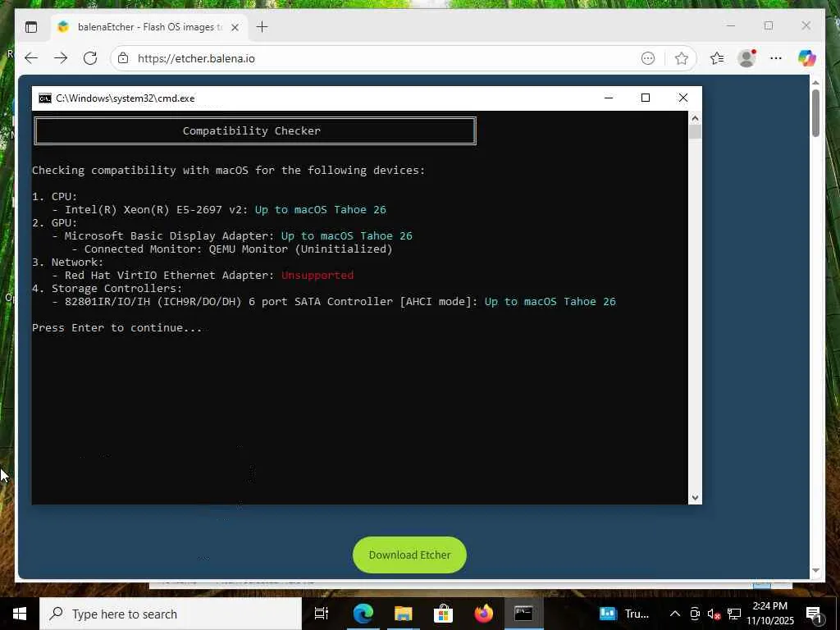Image resolution: width=840 pixels, height=630 pixels.
Task: Open the clock showing 2:24 PM
Action: pos(769,614)
